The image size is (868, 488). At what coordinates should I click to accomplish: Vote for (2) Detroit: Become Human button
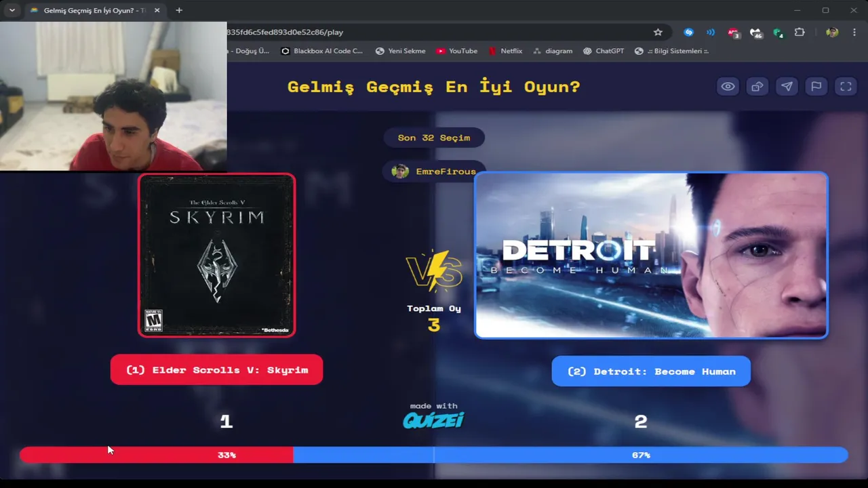651,371
